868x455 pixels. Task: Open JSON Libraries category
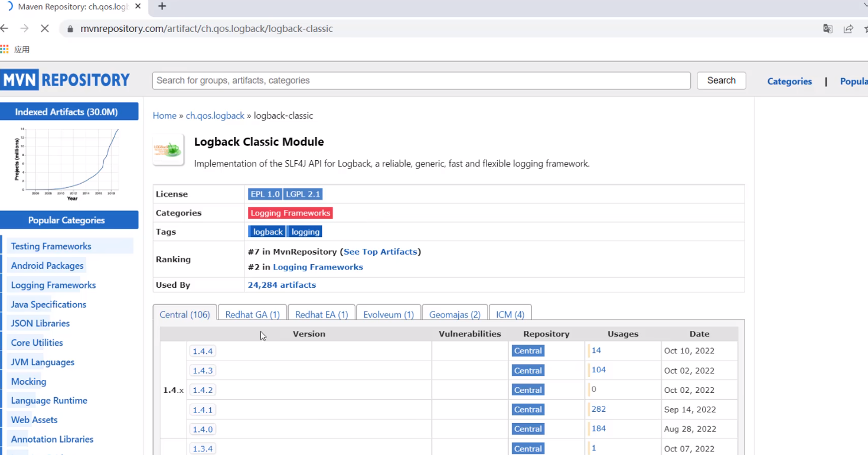point(40,323)
